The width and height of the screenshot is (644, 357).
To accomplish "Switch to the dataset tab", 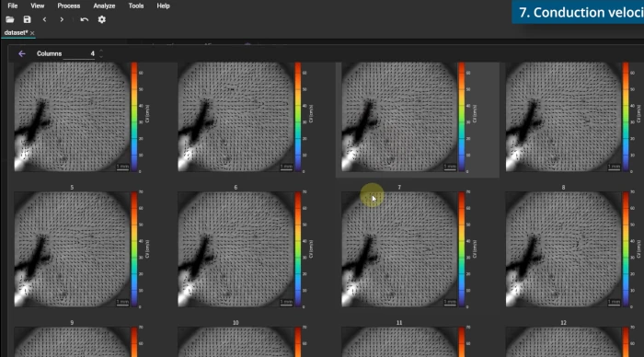I will 16,33.
